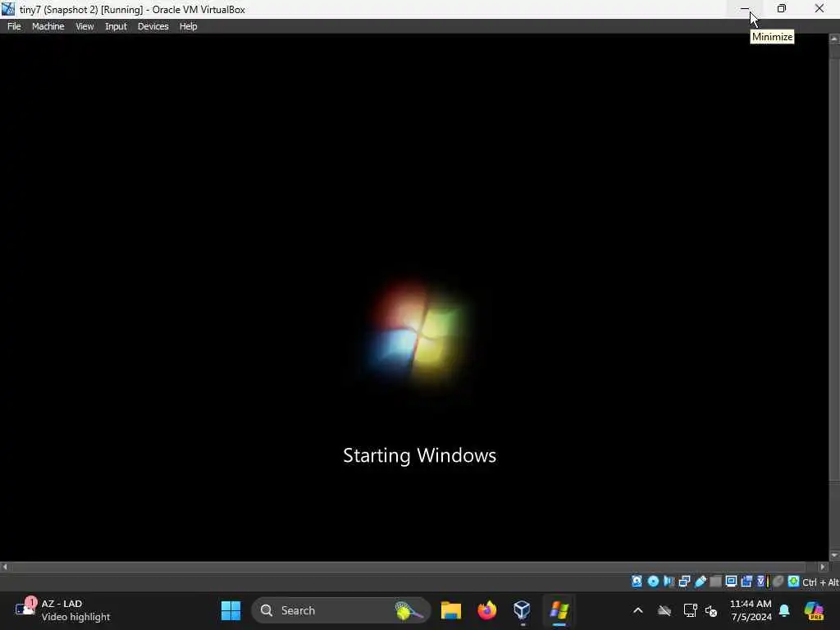Screen dimensions: 840x630
Task: Click the muted volume tray icon
Action: tap(711, 610)
